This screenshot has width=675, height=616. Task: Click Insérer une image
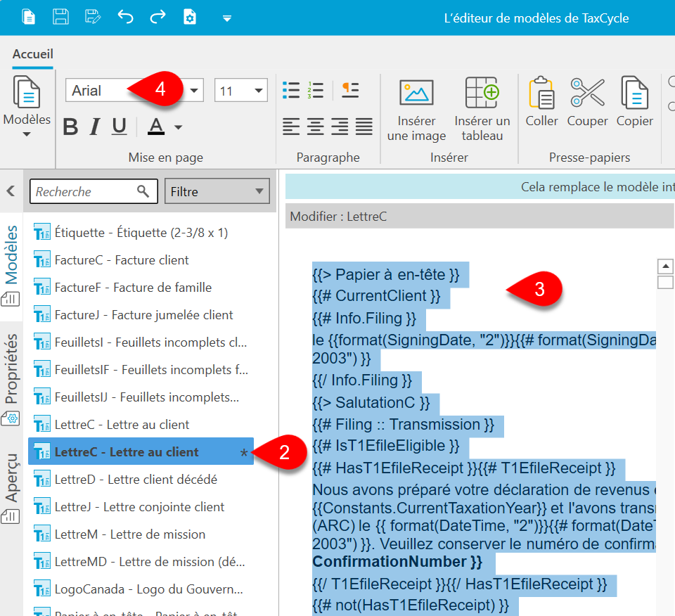[416, 110]
